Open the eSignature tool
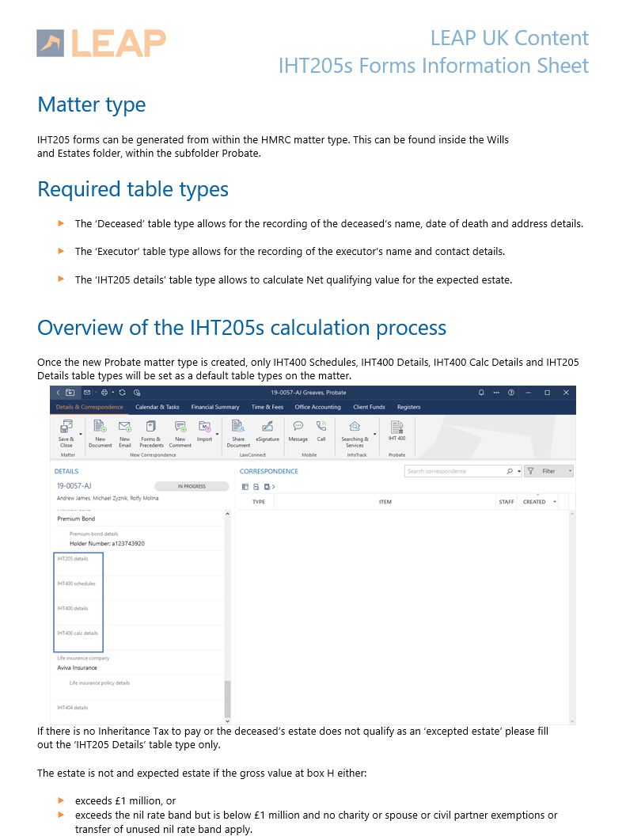This screenshot has width=626, height=840. (x=267, y=428)
